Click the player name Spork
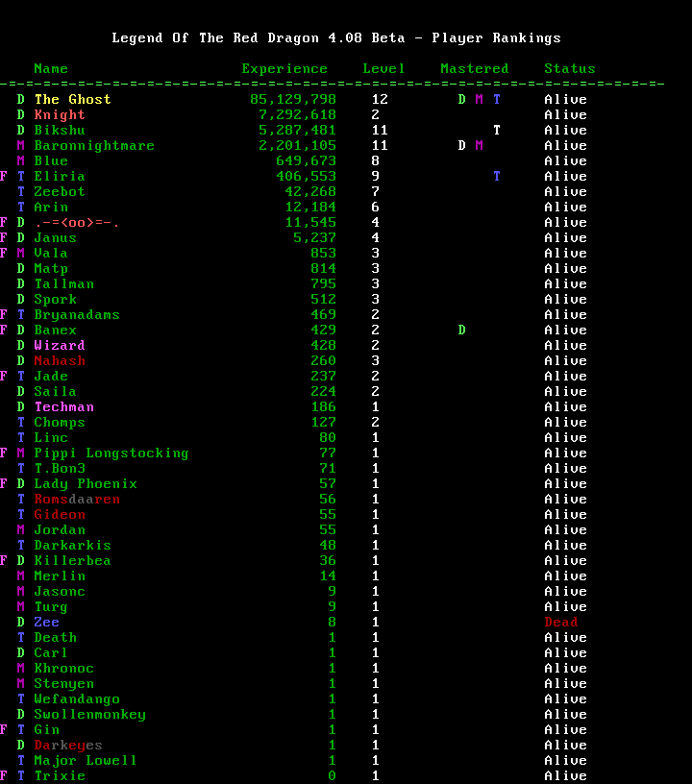The height and width of the screenshot is (784, 692). coord(55,300)
